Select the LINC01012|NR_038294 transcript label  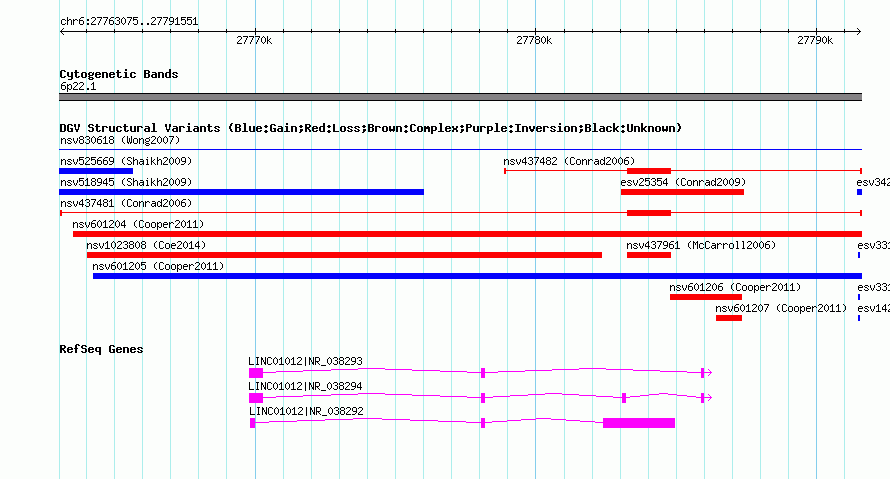click(x=305, y=386)
